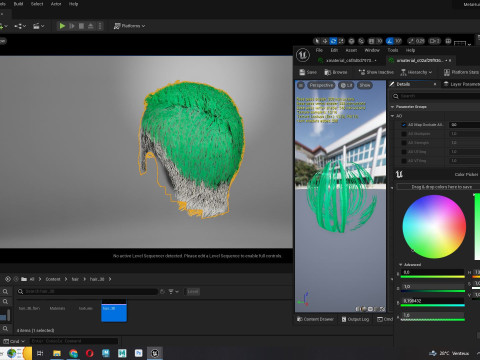Screen dimensions: 480x360
Task: Open the Cinematics clapperboard dropdown
Action: pyautogui.click(x=39, y=26)
